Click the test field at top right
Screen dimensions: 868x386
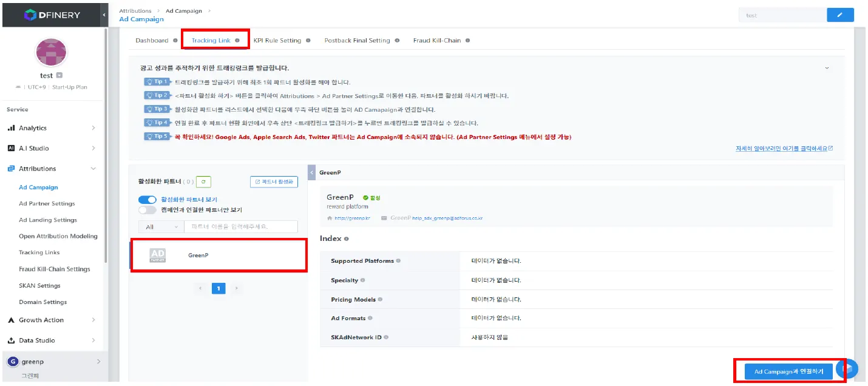pos(782,15)
